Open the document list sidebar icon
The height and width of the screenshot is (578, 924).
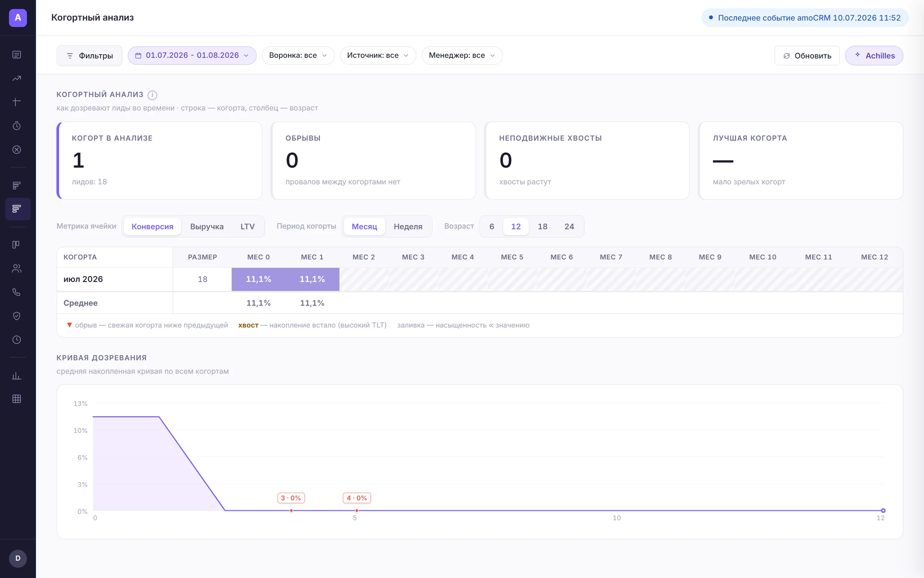click(17, 55)
